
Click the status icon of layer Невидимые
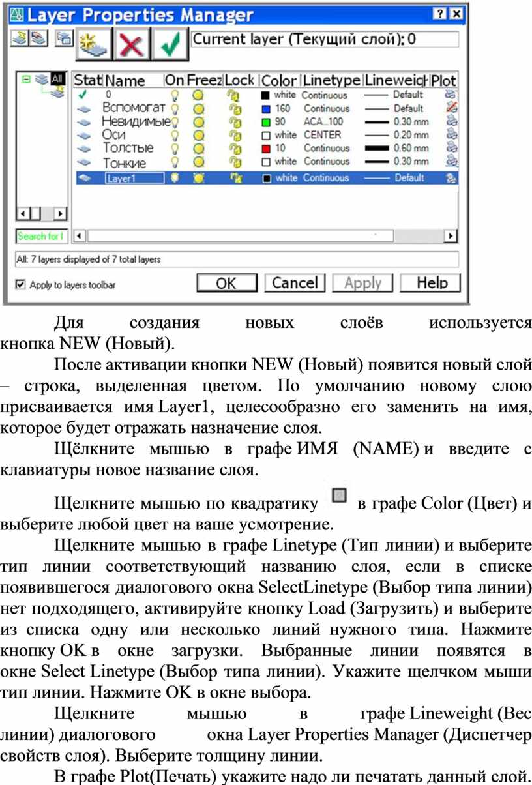tap(83, 122)
